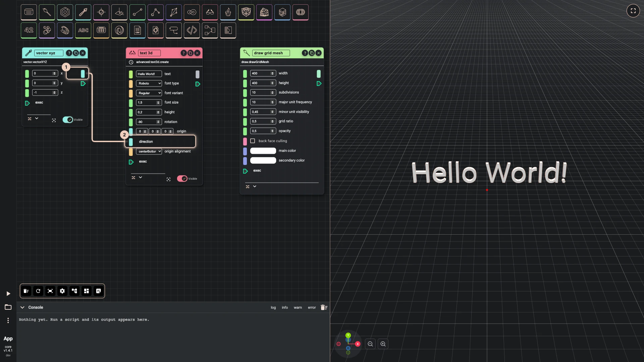Zoom out of the 3D viewport
The width and height of the screenshot is (644, 362).
[x=370, y=344]
